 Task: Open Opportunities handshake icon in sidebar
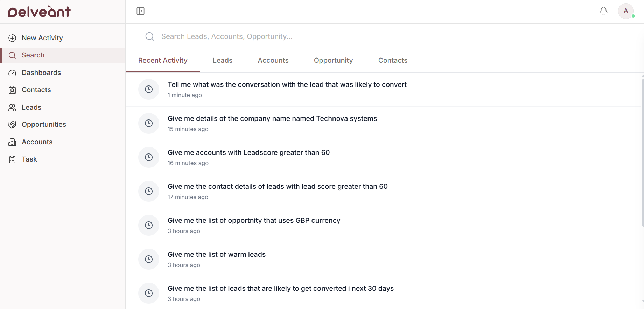12,125
